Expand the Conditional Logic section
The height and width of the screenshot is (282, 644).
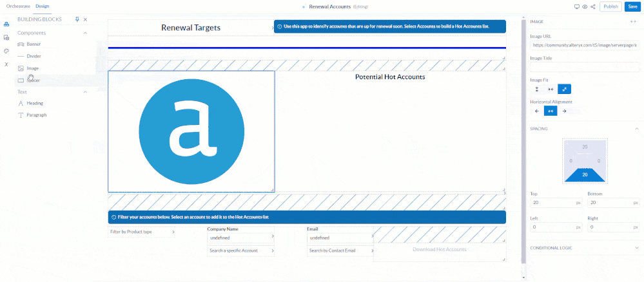tap(637, 248)
